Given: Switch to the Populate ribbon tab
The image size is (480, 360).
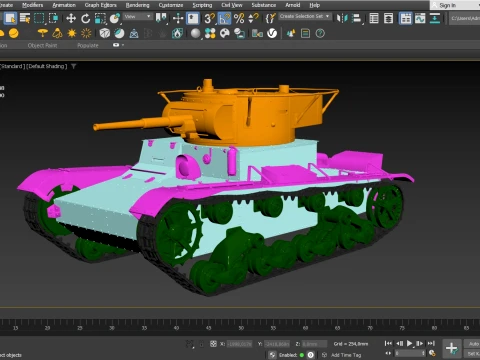Looking at the screenshot, I should (x=88, y=45).
